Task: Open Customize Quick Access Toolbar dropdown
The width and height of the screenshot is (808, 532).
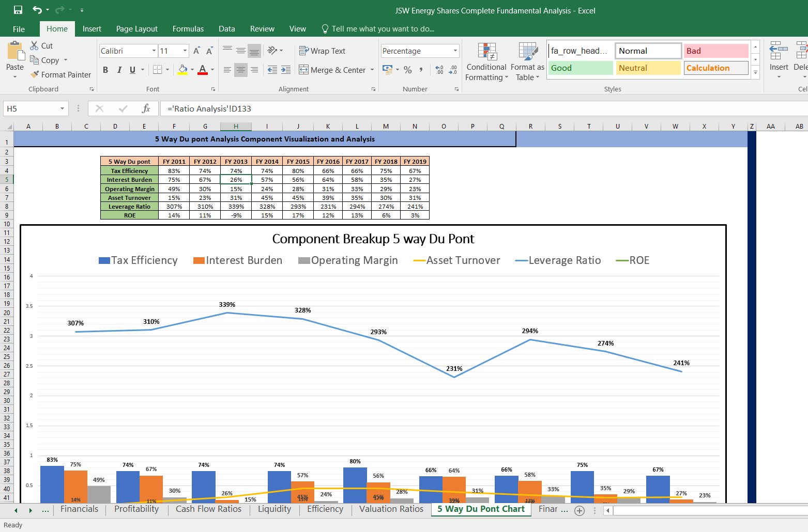Action: click(x=82, y=10)
